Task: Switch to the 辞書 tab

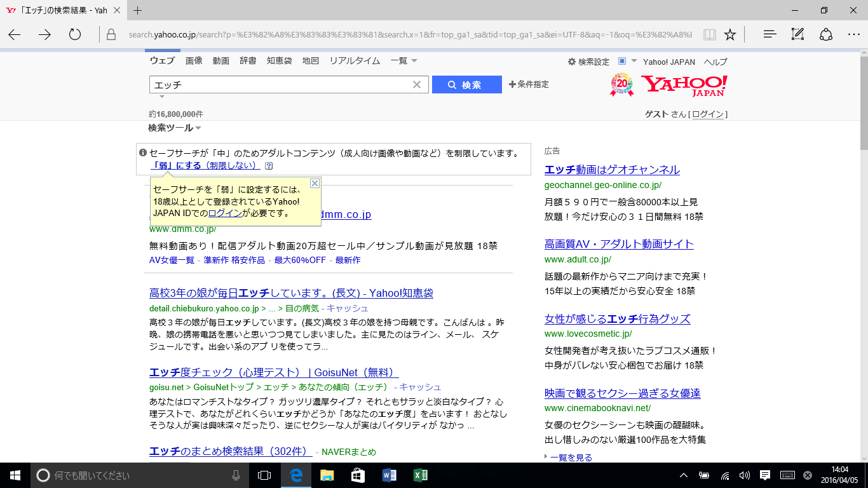Action: coord(248,61)
